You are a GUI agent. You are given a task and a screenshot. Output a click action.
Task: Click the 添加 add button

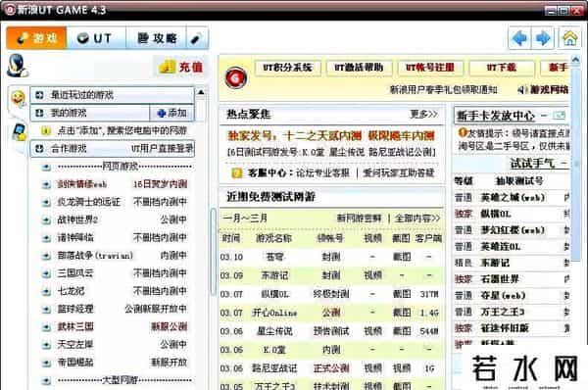click(171, 113)
